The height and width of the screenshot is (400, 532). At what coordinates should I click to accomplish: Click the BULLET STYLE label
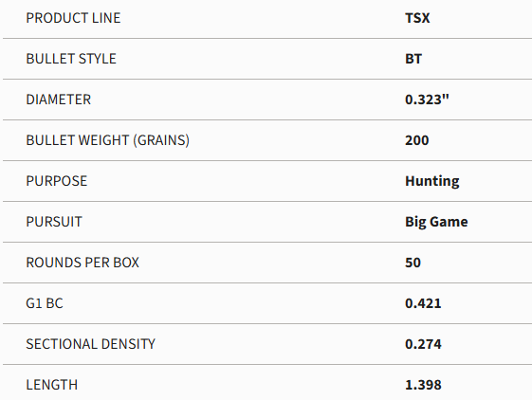tap(71, 59)
